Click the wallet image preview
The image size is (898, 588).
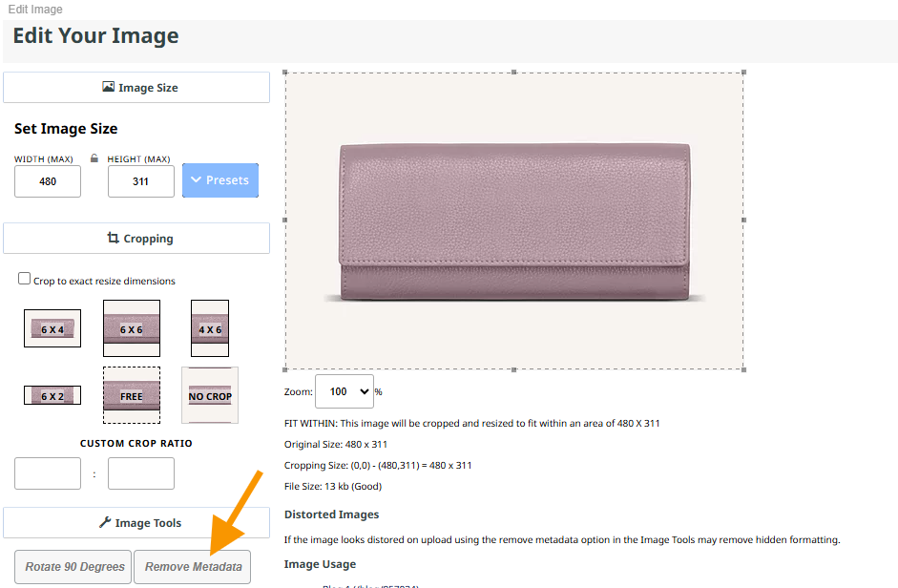(x=514, y=221)
